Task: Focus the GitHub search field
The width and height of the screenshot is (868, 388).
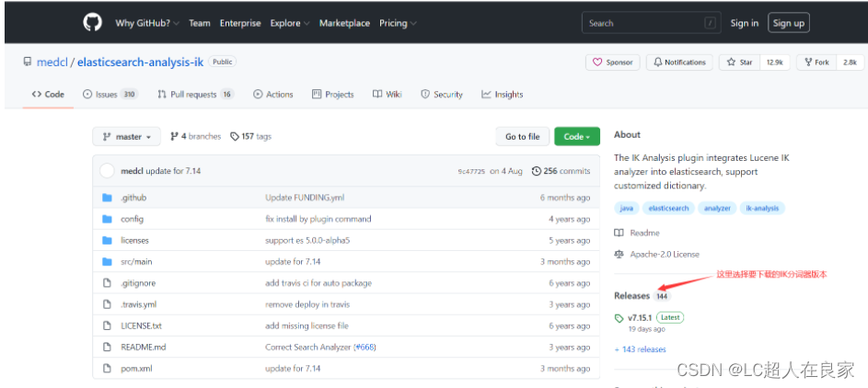Action: point(651,23)
